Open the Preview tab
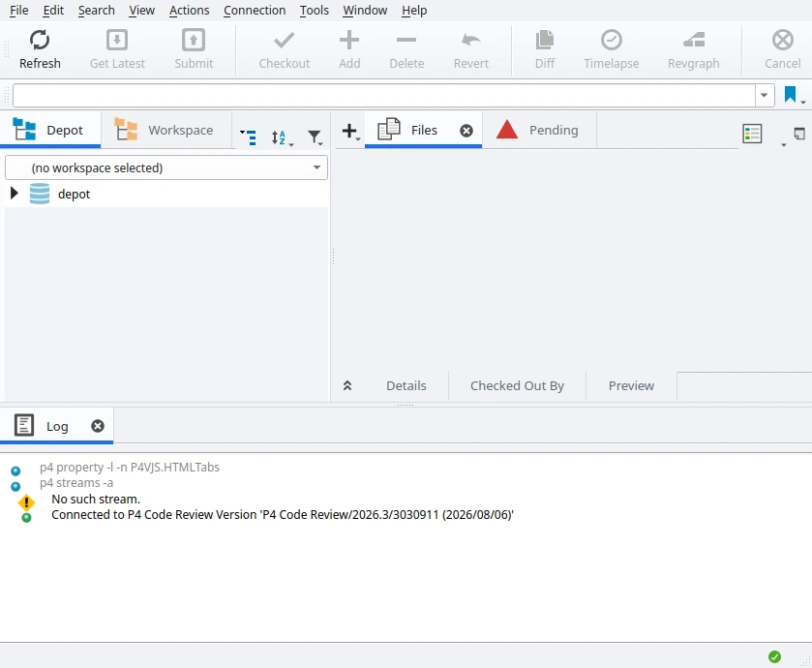 (631, 385)
